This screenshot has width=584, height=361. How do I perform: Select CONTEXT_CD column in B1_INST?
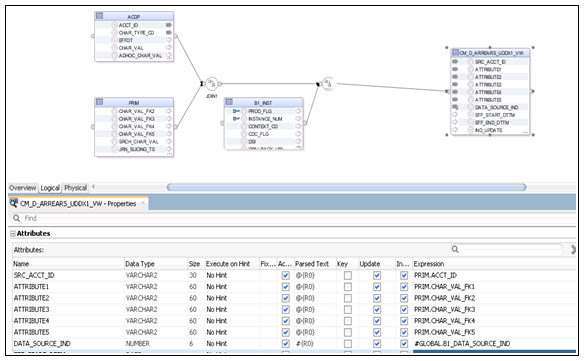coord(263,126)
